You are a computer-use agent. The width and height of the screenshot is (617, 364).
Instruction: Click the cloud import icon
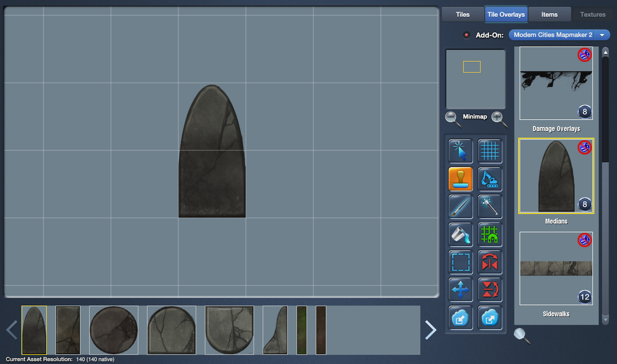pyautogui.click(x=460, y=318)
